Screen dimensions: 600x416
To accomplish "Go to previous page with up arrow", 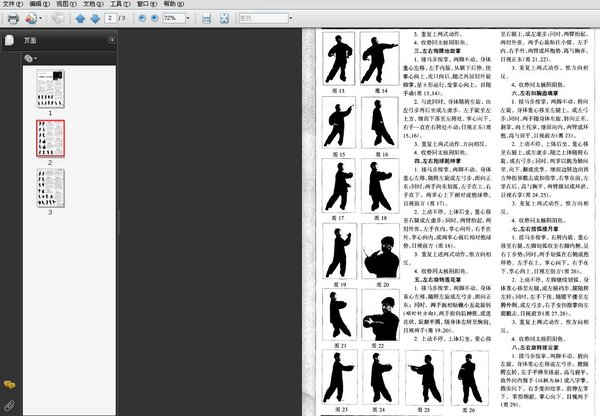I will point(80,18).
